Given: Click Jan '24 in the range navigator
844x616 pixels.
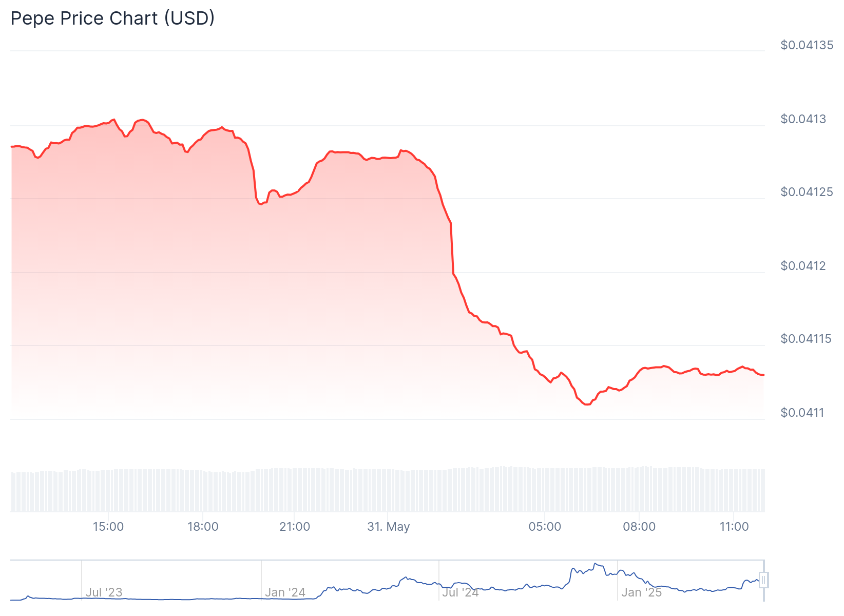Looking at the screenshot, I should [285, 592].
